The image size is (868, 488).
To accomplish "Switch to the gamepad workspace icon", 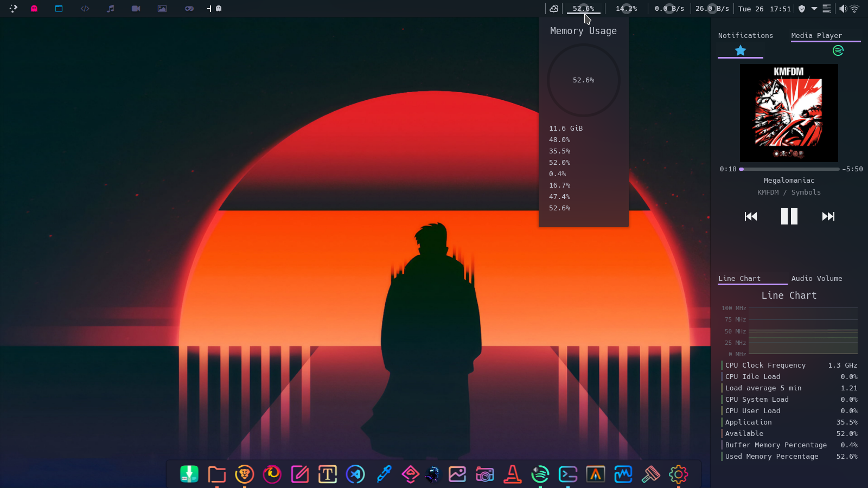I will (189, 9).
